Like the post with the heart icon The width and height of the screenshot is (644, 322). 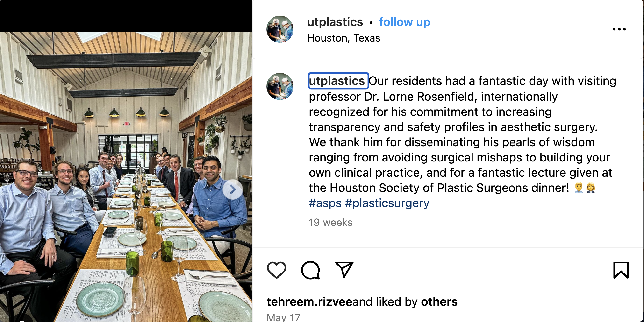(276, 270)
